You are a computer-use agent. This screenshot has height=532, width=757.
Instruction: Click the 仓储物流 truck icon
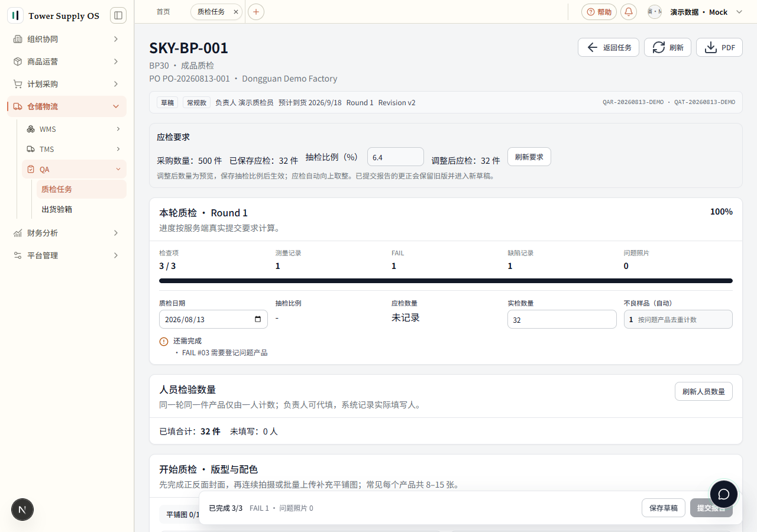18,106
